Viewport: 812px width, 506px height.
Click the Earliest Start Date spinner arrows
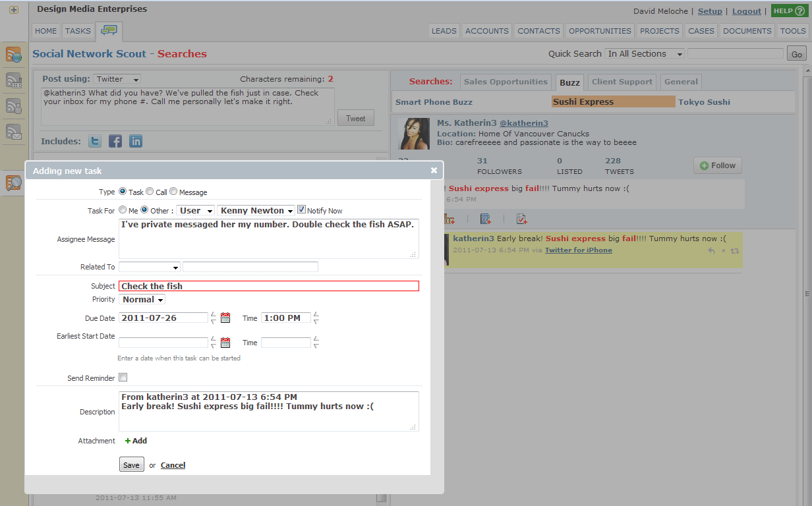(x=213, y=343)
